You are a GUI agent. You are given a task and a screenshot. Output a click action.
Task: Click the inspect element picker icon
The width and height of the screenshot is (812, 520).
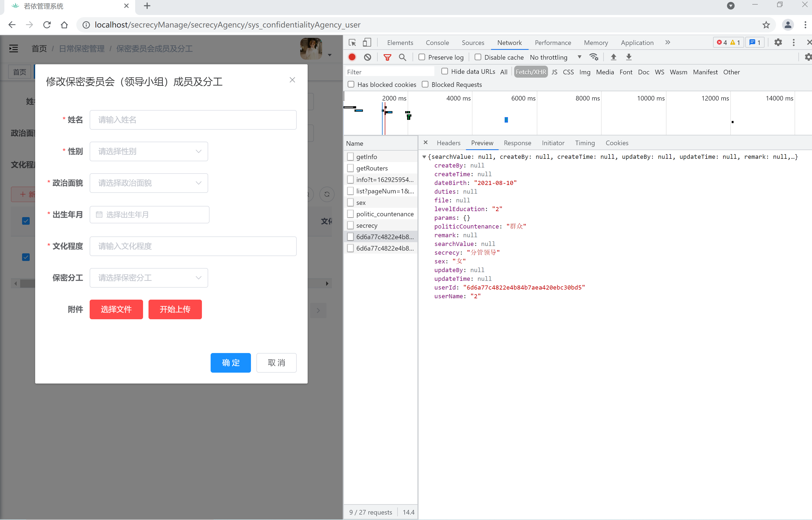352,42
